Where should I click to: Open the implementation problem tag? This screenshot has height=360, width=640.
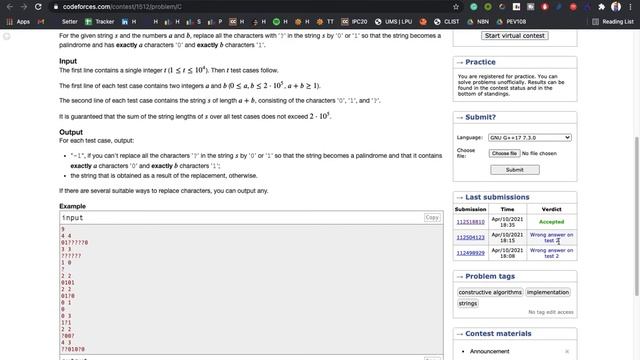click(547, 292)
